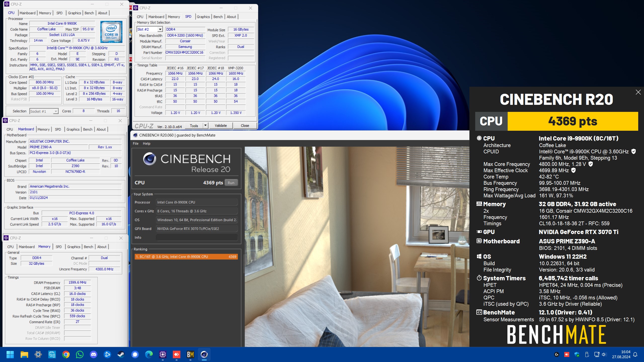Open the Socket #1 selection dropdown
Image resolution: width=644 pixels, height=362 pixels.
click(x=56, y=111)
